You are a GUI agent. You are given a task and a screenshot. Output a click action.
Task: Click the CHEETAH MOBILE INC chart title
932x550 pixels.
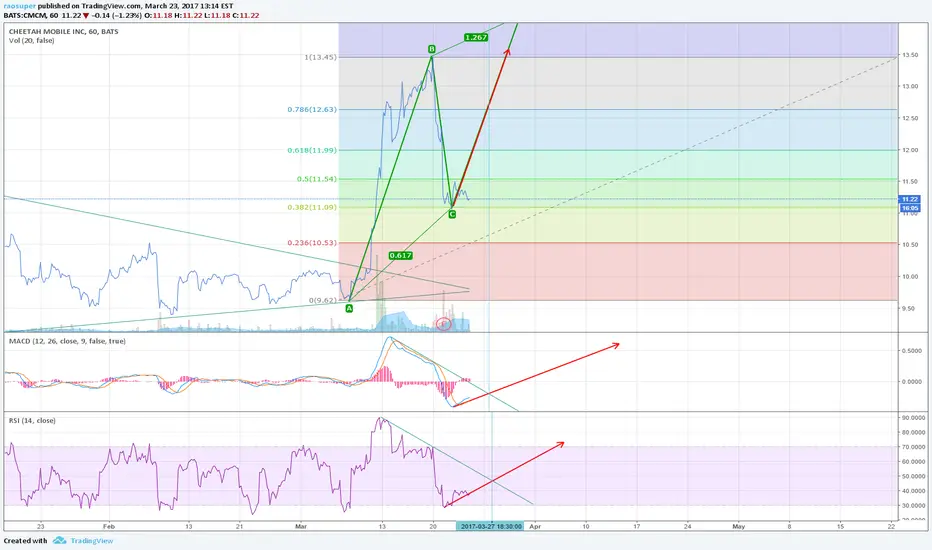click(64, 32)
